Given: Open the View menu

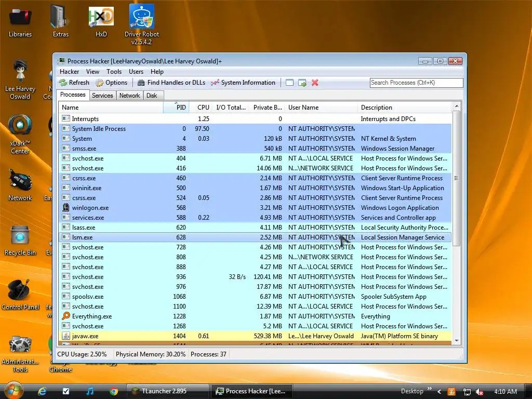Looking at the screenshot, I should (x=92, y=72).
